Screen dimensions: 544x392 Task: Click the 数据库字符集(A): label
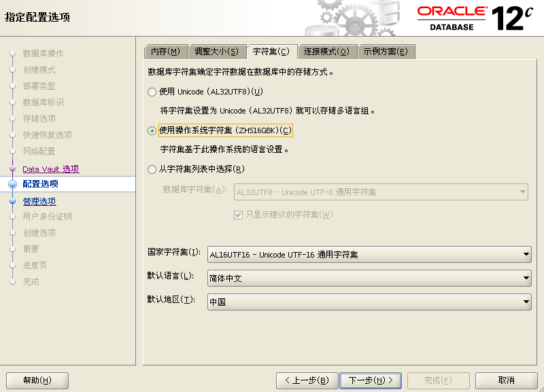(195, 190)
